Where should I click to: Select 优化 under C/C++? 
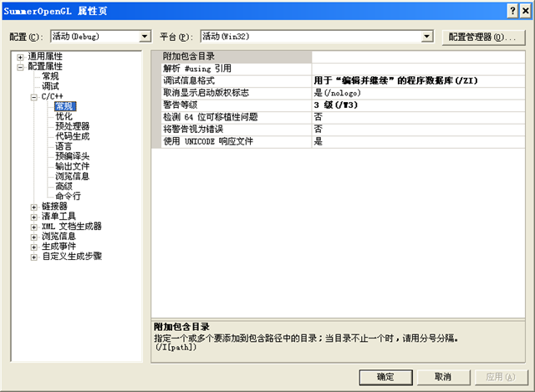coord(64,116)
